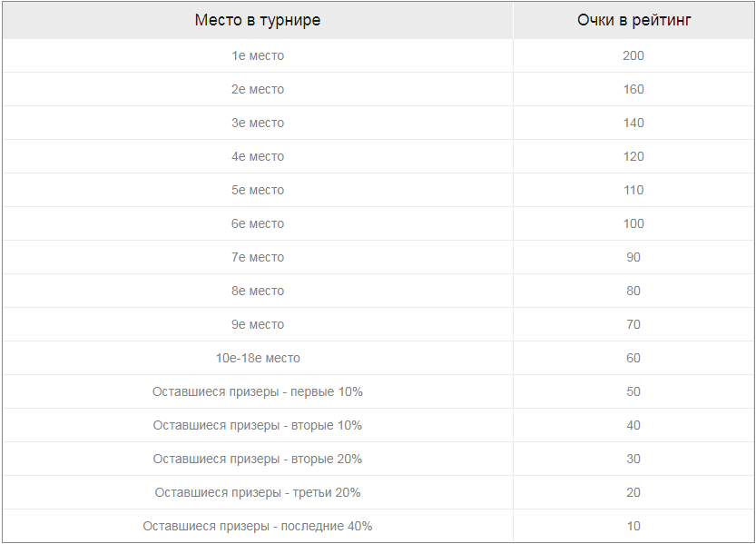Click the 70 points value

coord(633,324)
